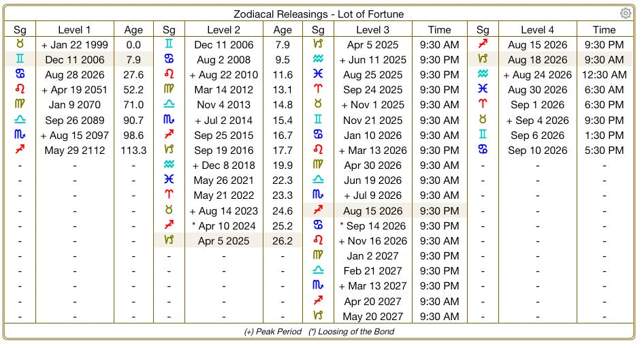
Task: Select the Capricorn sign beside Apr 5 2025 Level 2
Action: (x=169, y=240)
